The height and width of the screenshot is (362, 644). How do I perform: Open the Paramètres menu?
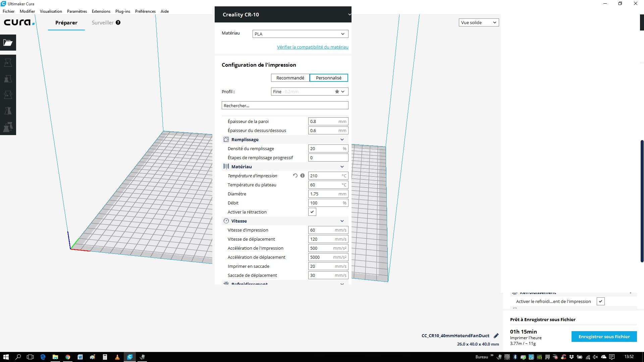[x=77, y=11]
